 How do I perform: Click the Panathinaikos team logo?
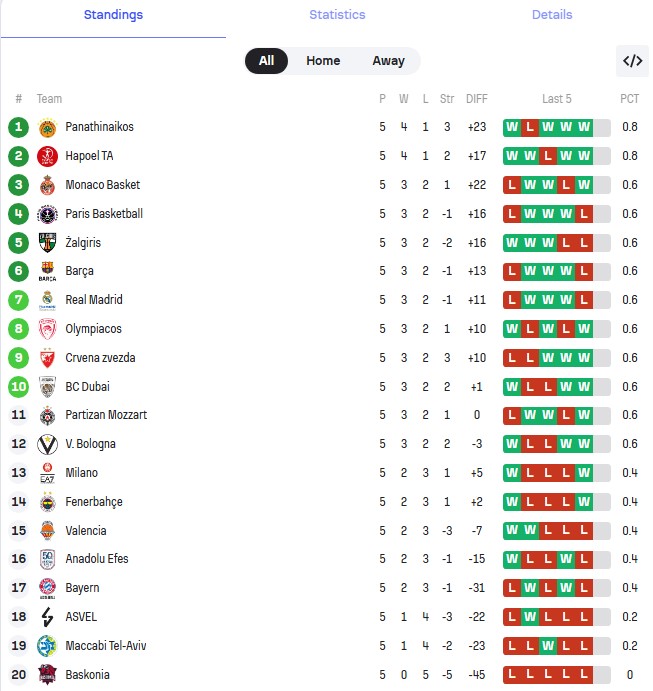(x=47, y=127)
